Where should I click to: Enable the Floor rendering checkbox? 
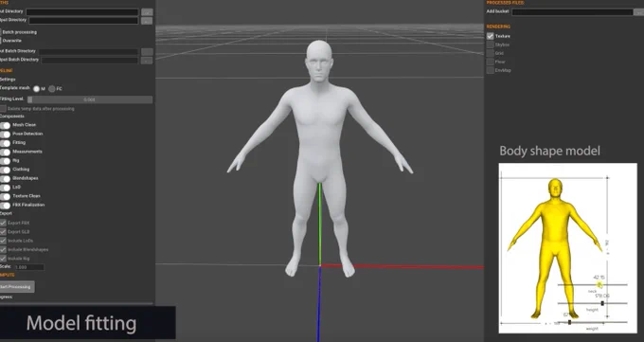(x=490, y=62)
